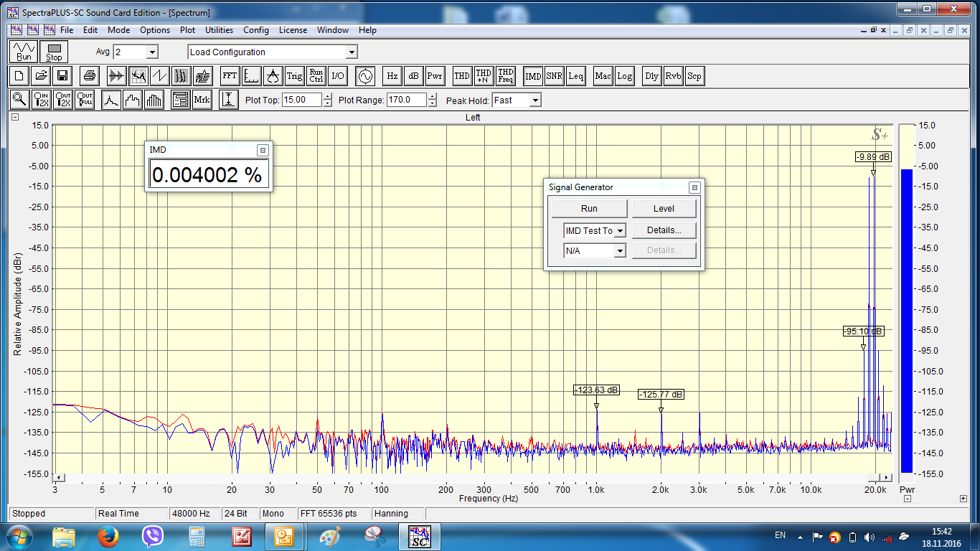Open the Config menu

click(255, 30)
